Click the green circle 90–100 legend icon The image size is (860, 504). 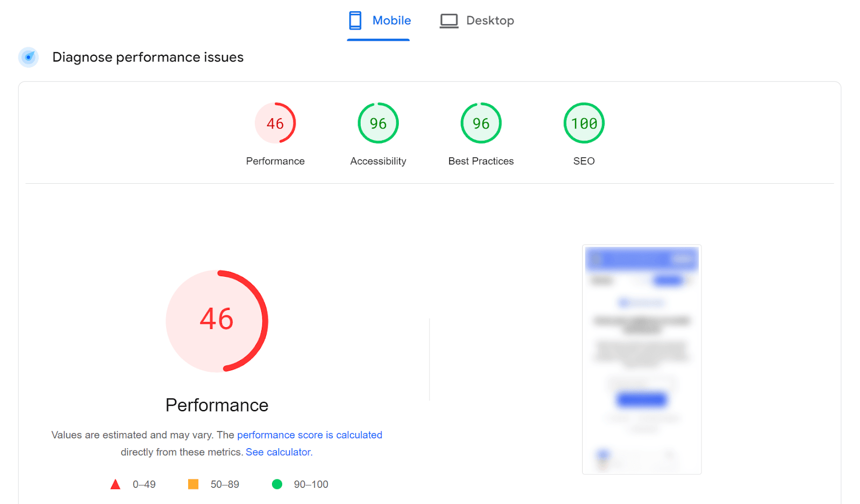pyautogui.click(x=277, y=484)
